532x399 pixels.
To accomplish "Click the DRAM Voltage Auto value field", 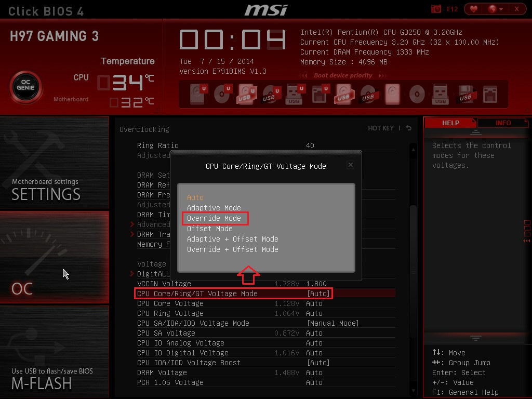I will 314,373.
